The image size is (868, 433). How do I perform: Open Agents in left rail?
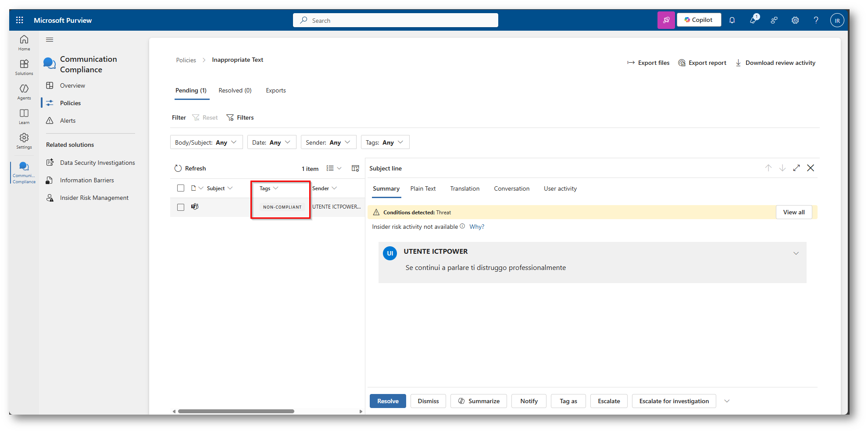tap(24, 92)
